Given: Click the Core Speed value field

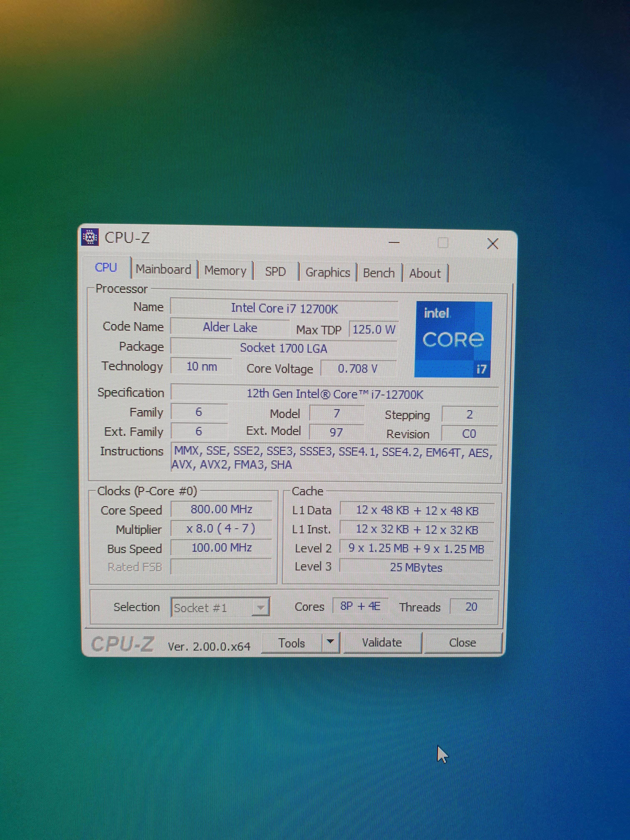Looking at the screenshot, I should point(221,509).
